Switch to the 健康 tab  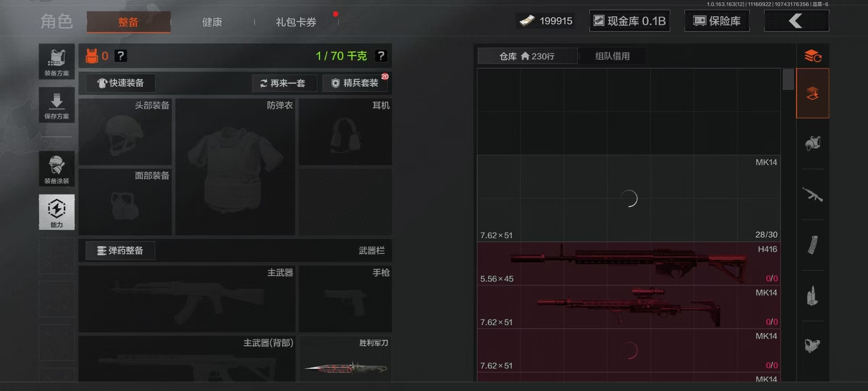tap(212, 22)
